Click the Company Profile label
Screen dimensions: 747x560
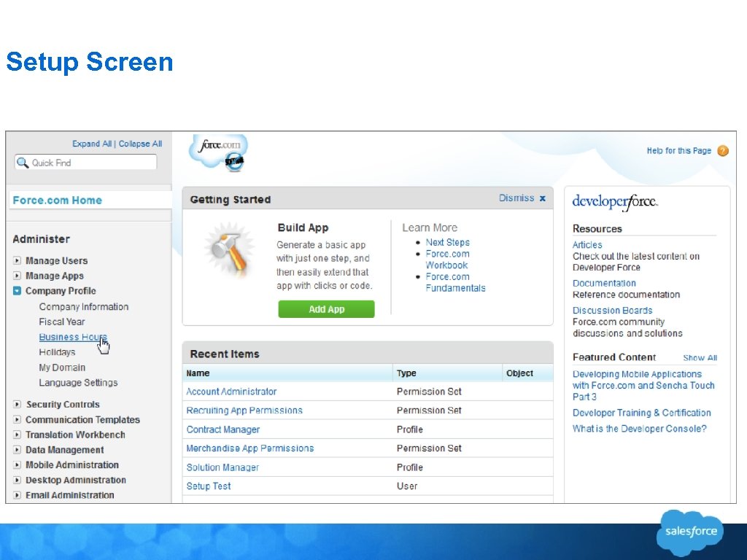tap(61, 290)
